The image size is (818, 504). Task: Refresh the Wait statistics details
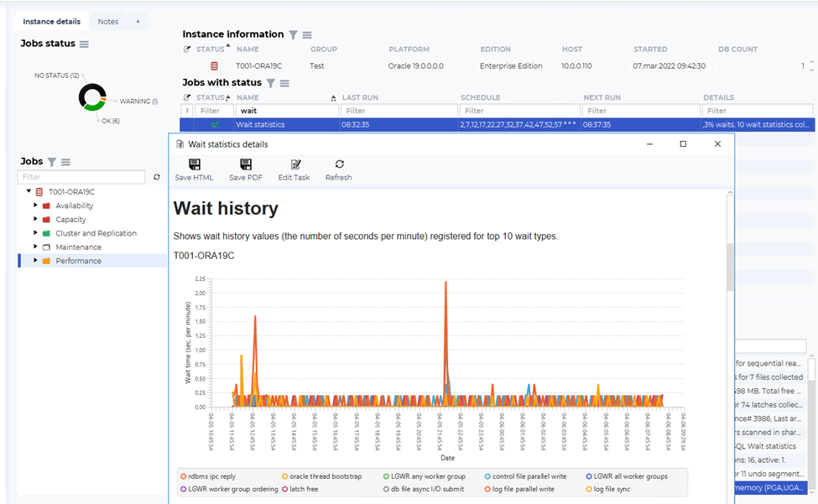pyautogui.click(x=339, y=165)
